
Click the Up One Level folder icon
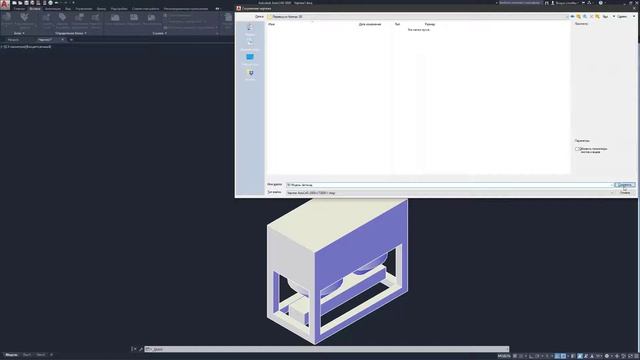578,16
